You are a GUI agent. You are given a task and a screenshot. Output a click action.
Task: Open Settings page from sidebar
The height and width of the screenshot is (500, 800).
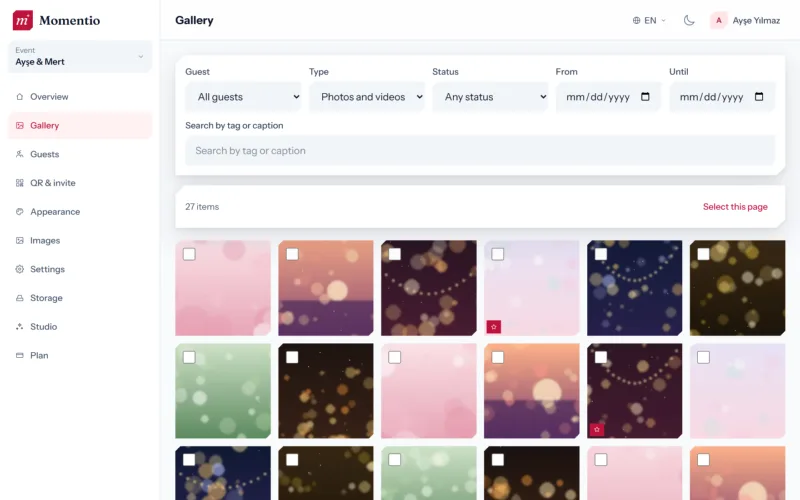tap(80, 269)
